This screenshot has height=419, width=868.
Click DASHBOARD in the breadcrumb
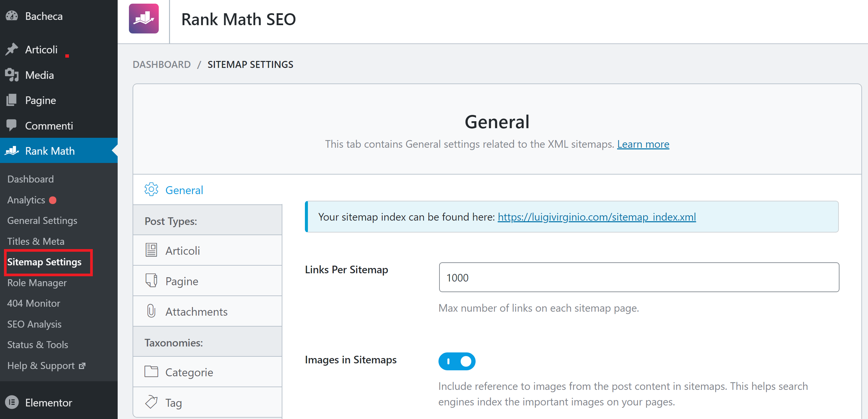point(161,64)
